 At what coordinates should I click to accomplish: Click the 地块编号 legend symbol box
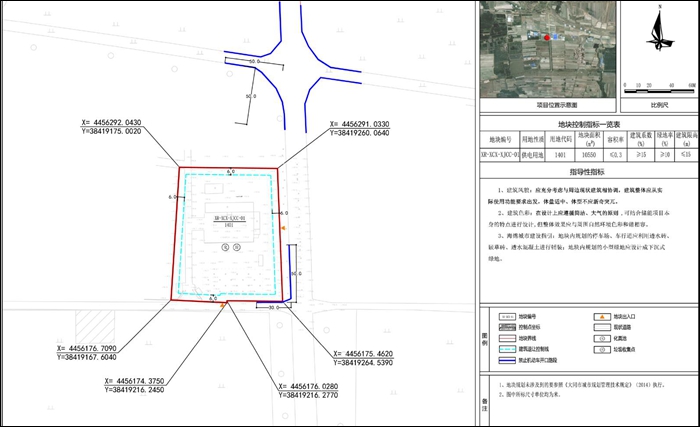(x=506, y=317)
